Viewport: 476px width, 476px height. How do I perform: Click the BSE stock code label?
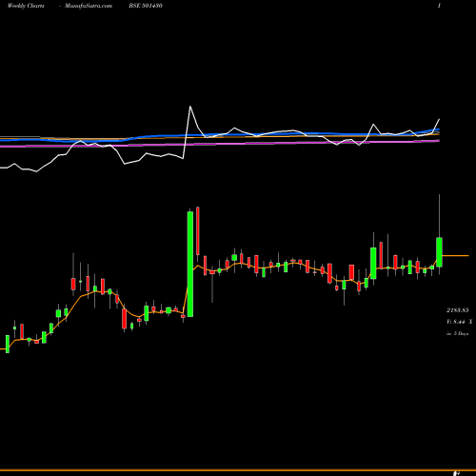pyautogui.click(x=146, y=6)
